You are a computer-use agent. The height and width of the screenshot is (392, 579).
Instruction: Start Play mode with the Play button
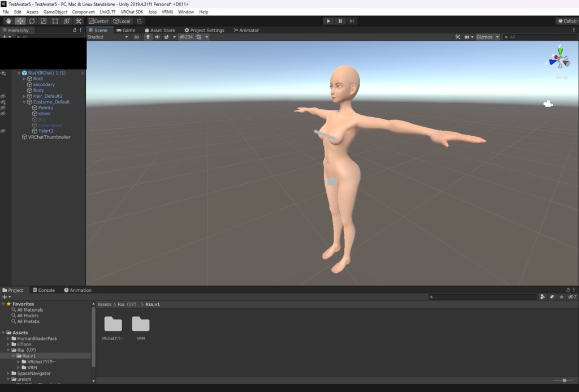[x=329, y=21]
